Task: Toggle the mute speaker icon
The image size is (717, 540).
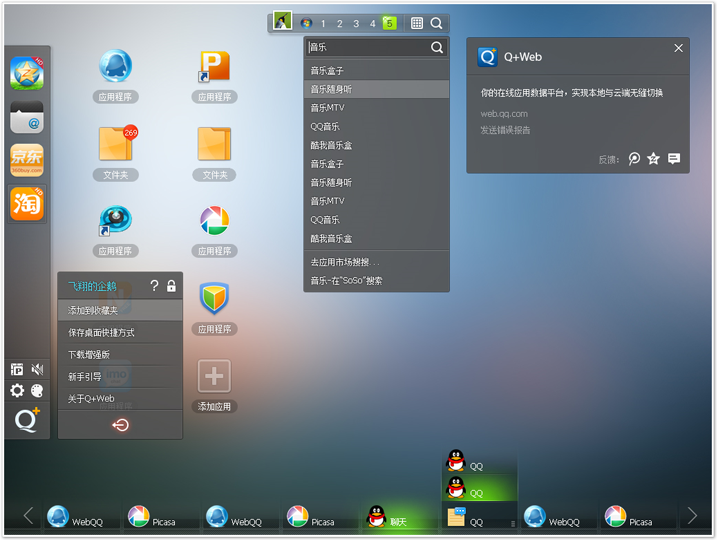Action: tap(37, 369)
